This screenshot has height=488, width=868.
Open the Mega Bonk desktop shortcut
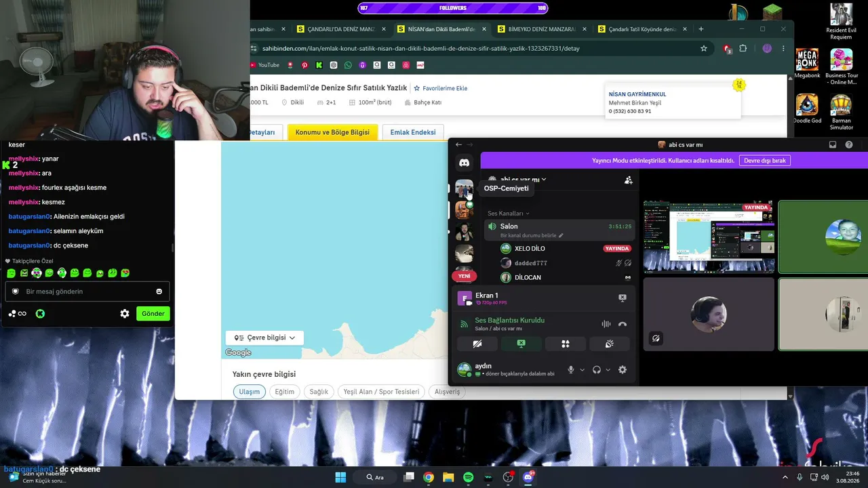point(807,64)
